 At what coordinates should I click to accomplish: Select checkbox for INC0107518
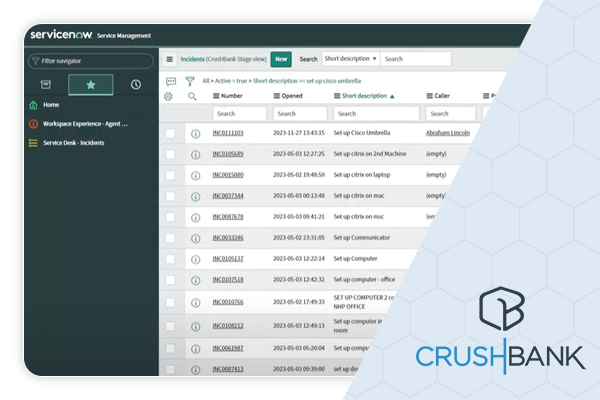pyautogui.click(x=170, y=280)
